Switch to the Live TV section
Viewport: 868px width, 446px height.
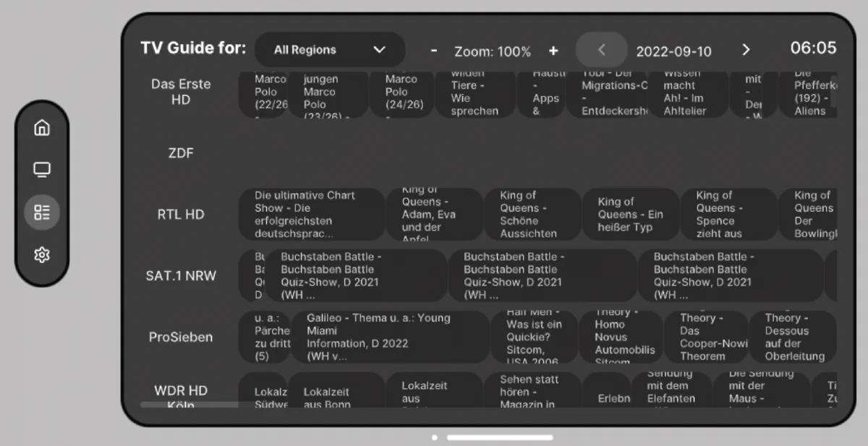[x=42, y=169]
